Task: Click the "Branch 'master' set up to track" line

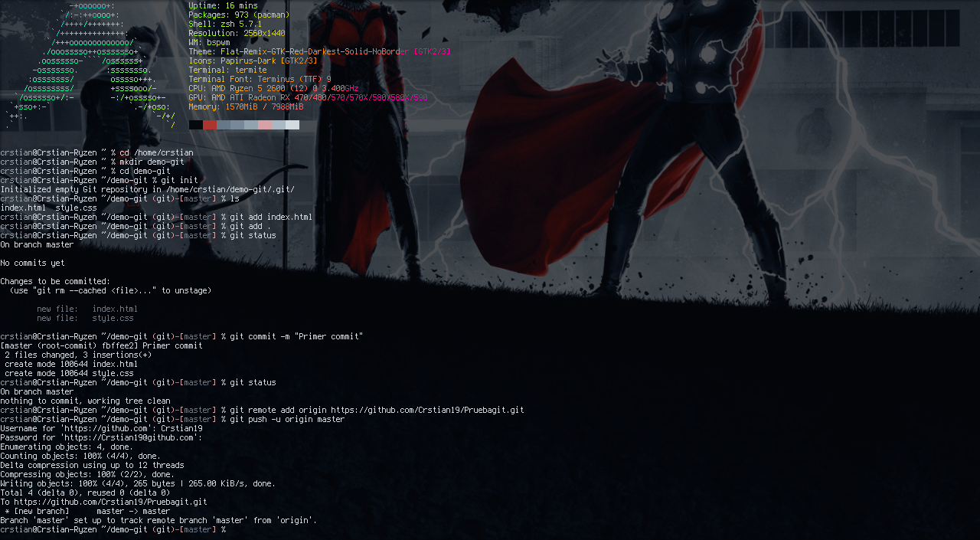Action: pyautogui.click(x=158, y=521)
